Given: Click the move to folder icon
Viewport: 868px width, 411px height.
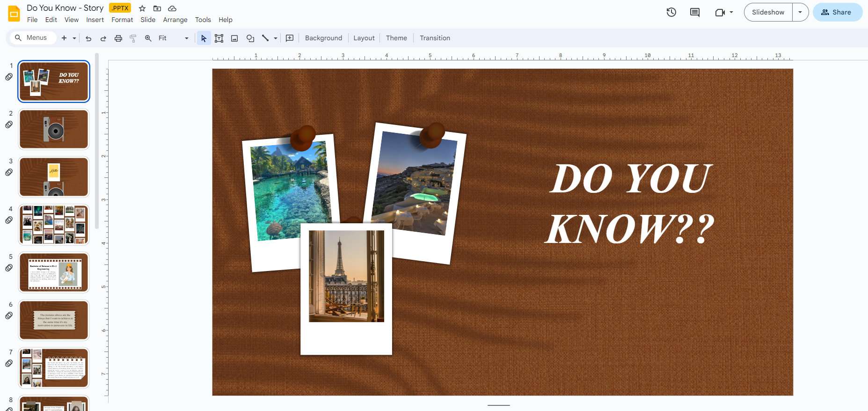Looking at the screenshot, I should (157, 8).
